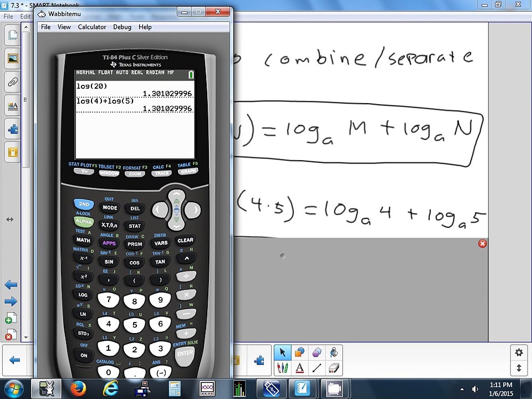Viewport: 532px width, 399px height.
Task: Open SMART Notebook File menu
Action: coord(8,16)
